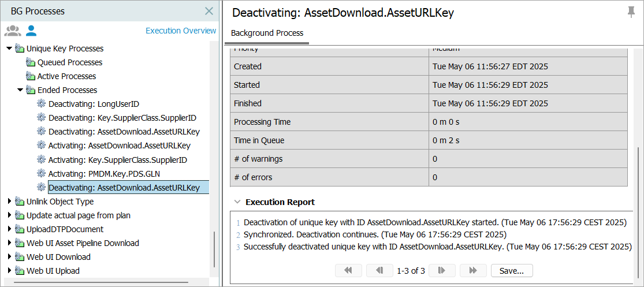
Task: Jump to the last report page
Action: coord(473,270)
